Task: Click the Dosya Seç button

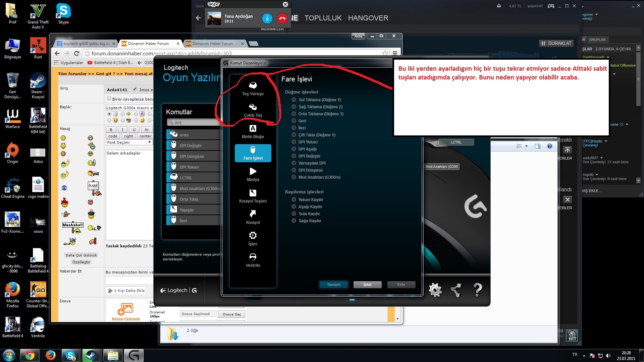Action: coord(232,314)
